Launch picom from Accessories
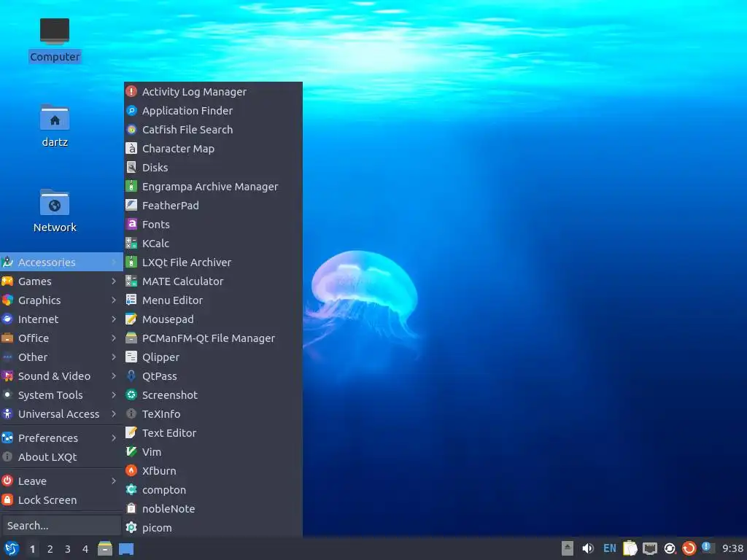 point(213,528)
